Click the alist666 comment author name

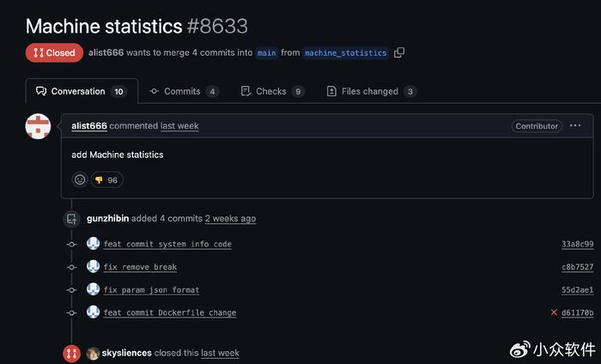coord(89,125)
